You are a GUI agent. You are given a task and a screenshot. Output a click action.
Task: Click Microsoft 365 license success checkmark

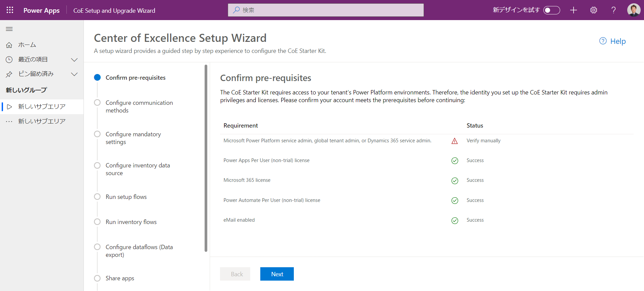(x=454, y=181)
